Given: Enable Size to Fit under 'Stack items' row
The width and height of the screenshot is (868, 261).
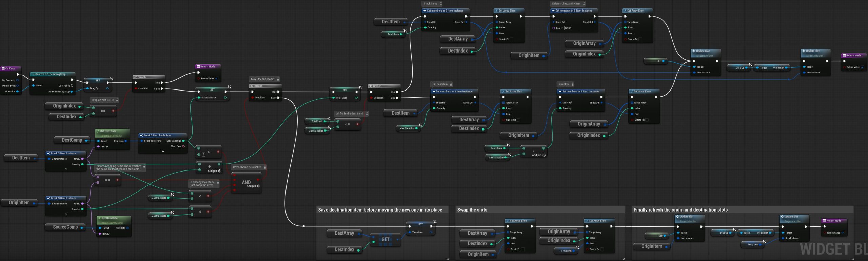Looking at the screenshot, I should (512, 39).
